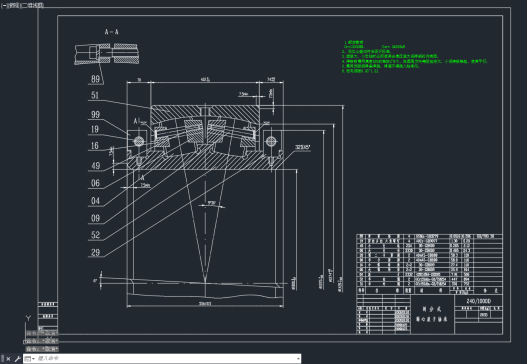
Task: Open the [-] viewport controls menu
Action: pos(4,6)
